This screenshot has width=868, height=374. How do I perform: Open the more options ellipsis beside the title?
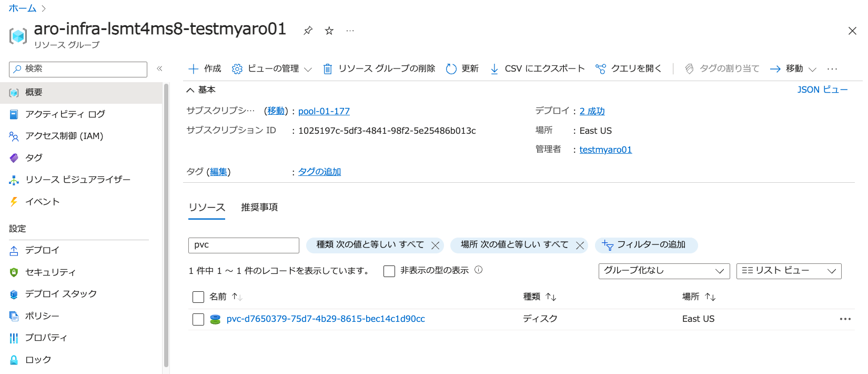(x=350, y=31)
